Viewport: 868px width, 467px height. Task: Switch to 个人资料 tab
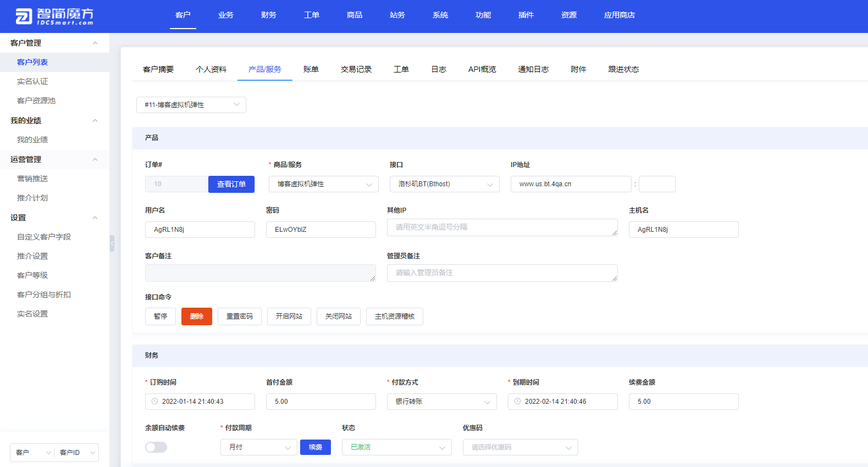click(x=211, y=69)
